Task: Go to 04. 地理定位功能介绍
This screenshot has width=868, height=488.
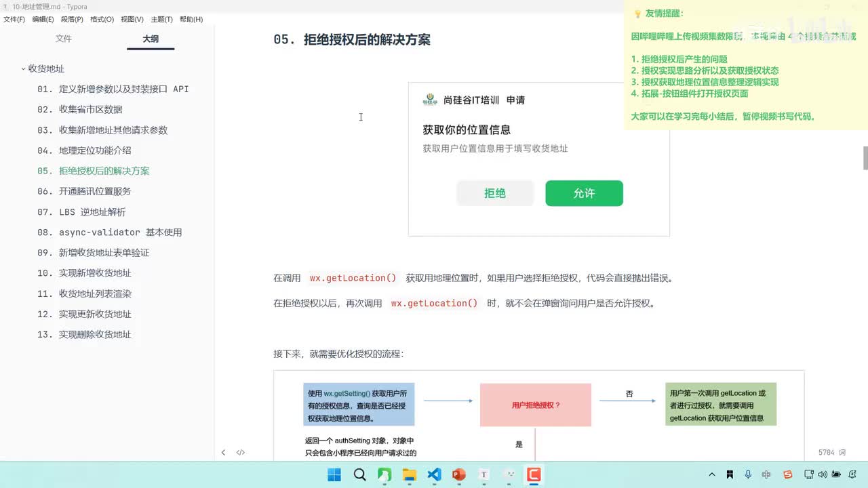Action: 85,150
